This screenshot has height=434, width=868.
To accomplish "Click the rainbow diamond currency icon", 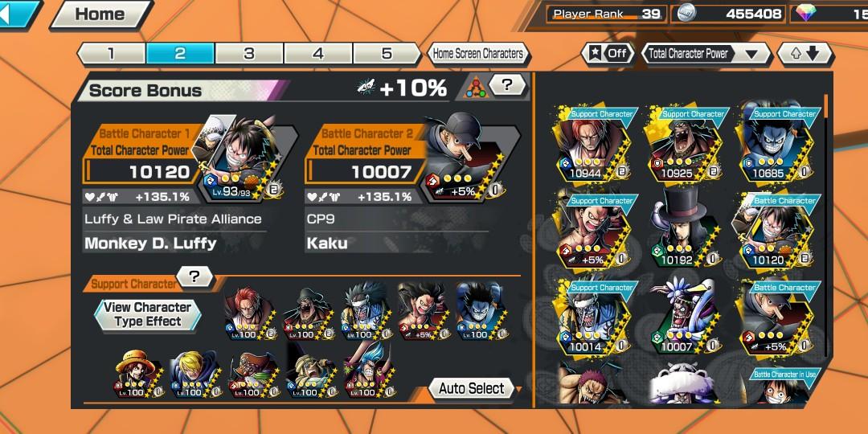I will [806, 14].
